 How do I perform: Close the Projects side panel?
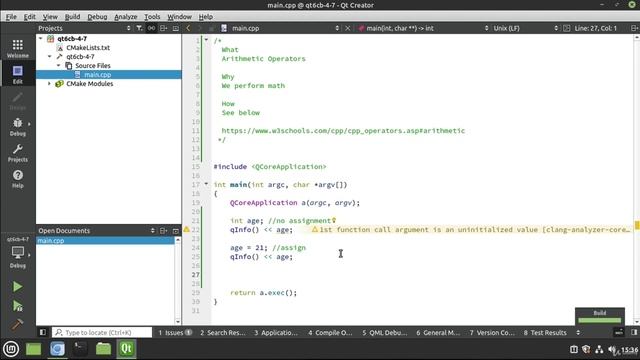click(176, 28)
